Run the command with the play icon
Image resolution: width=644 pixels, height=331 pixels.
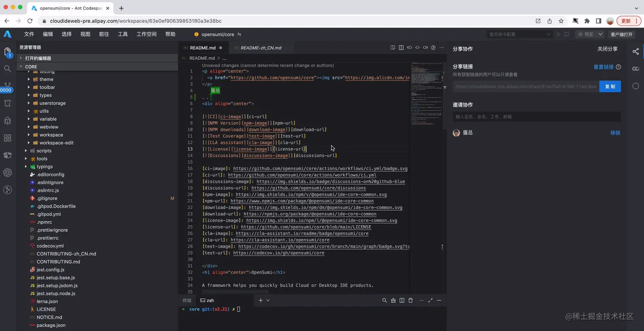[559, 34]
